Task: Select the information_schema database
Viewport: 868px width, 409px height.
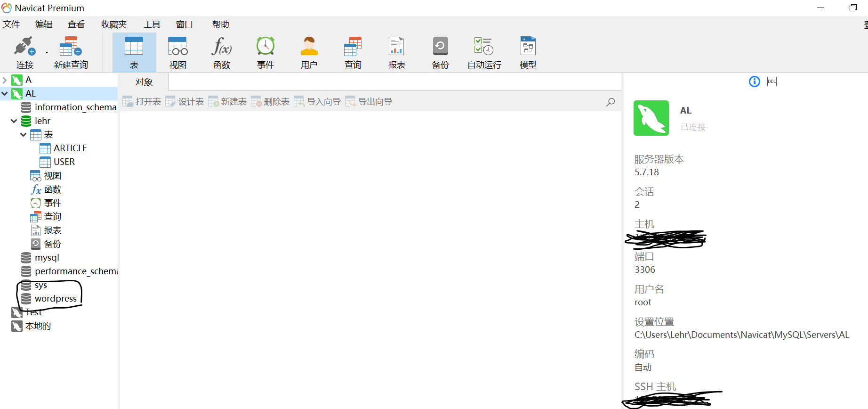Action: (75, 107)
